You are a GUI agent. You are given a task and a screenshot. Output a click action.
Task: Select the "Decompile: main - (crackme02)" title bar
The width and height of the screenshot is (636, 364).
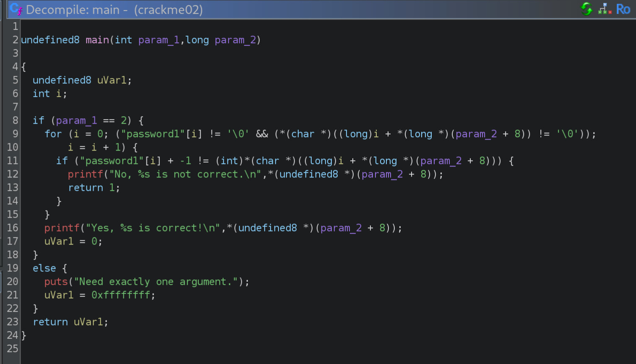(114, 10)
